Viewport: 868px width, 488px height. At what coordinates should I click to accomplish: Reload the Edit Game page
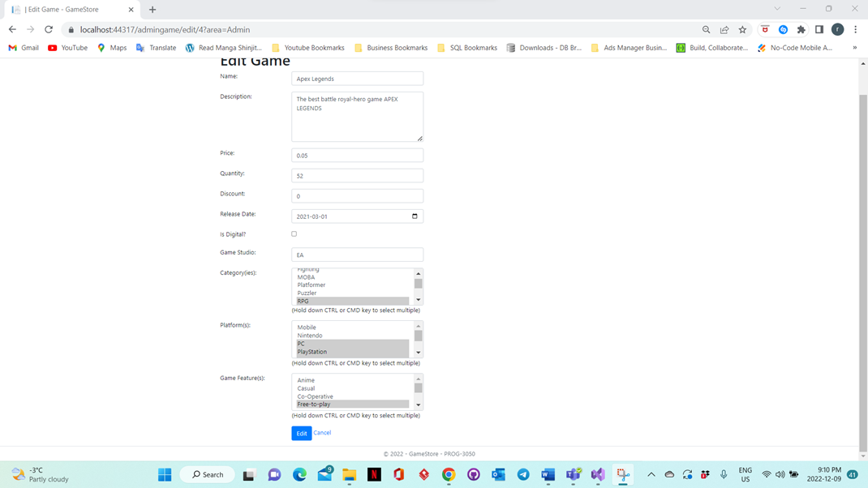[48, 29]
